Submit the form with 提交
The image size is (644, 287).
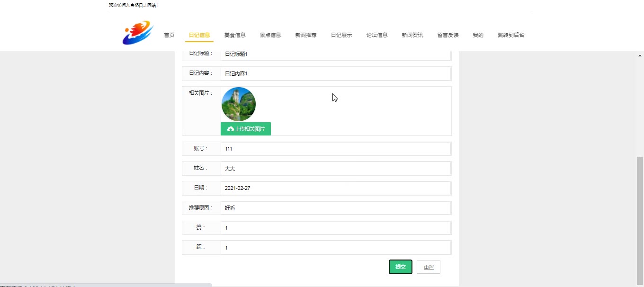(x=401, y=267)
